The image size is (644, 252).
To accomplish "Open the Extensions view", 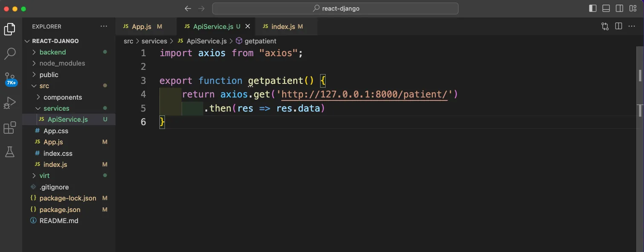I will click(x=9, y=128).
